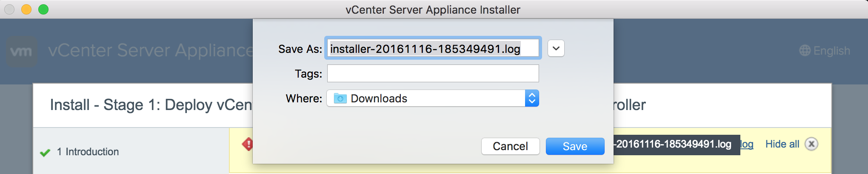Click the Hide all link
This screenshot has width=868, height=174.
pyautogui.click(x=782, y=144)
